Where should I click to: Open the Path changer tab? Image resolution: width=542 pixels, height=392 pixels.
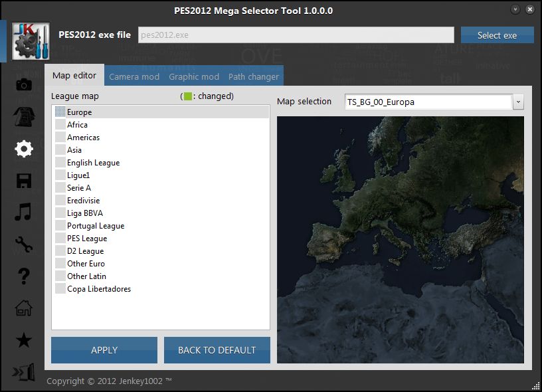[x=254, y=76]
